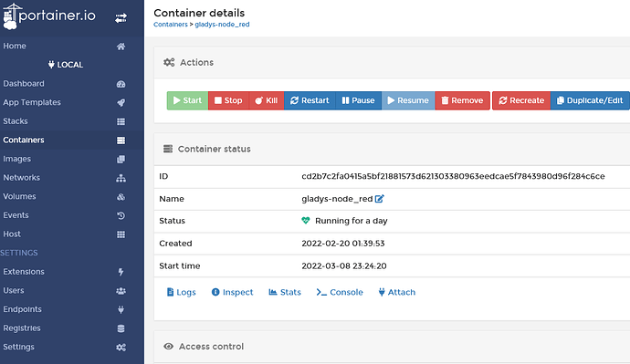Click the healthy status heartbeat icon
The width and height of the screenshot is (630, 364).
tap(306, 221)
